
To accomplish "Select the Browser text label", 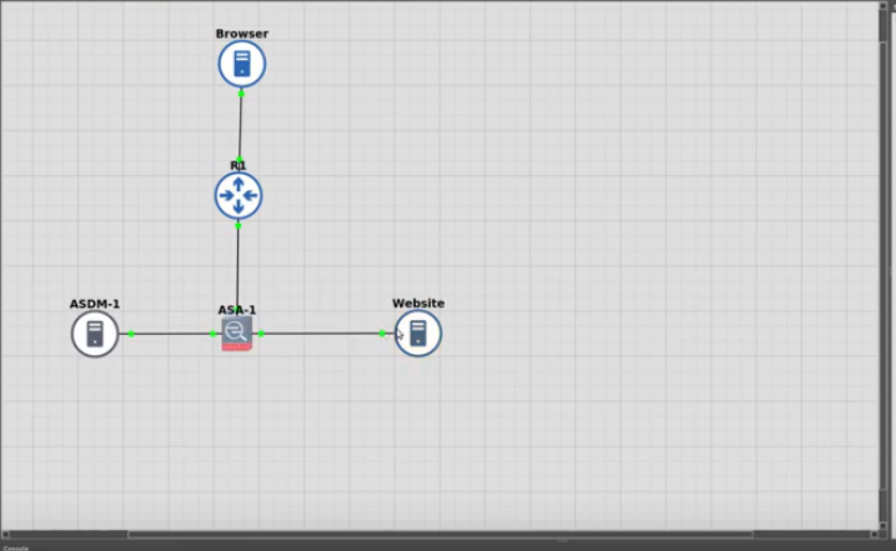I will coord(242,33).
